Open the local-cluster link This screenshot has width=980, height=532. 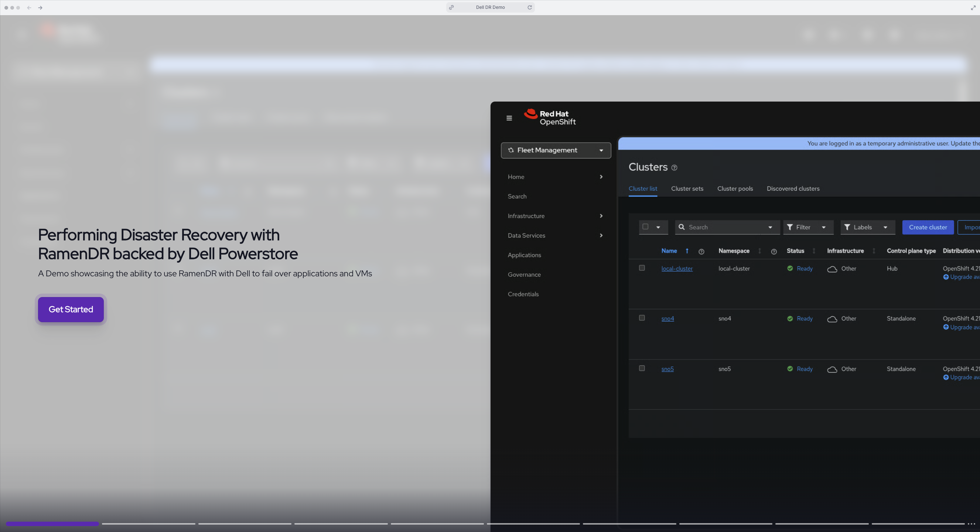677,269
